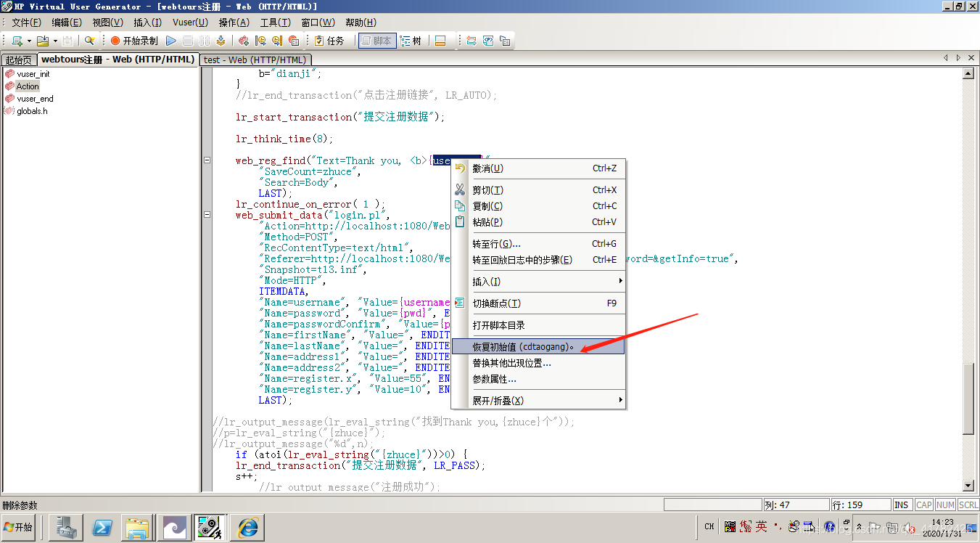
Task: Click the orange arrows toolbar icon
Action: pyautogui.click(x=472, y=41)
